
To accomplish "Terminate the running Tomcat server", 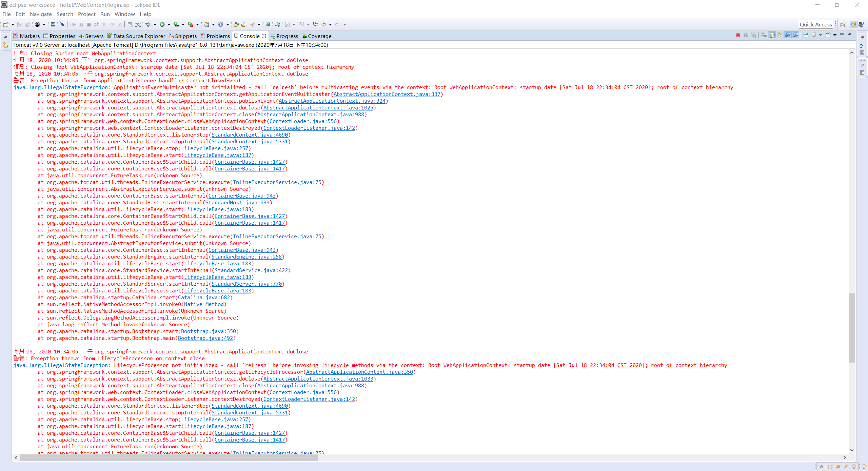I will (738, 35).
